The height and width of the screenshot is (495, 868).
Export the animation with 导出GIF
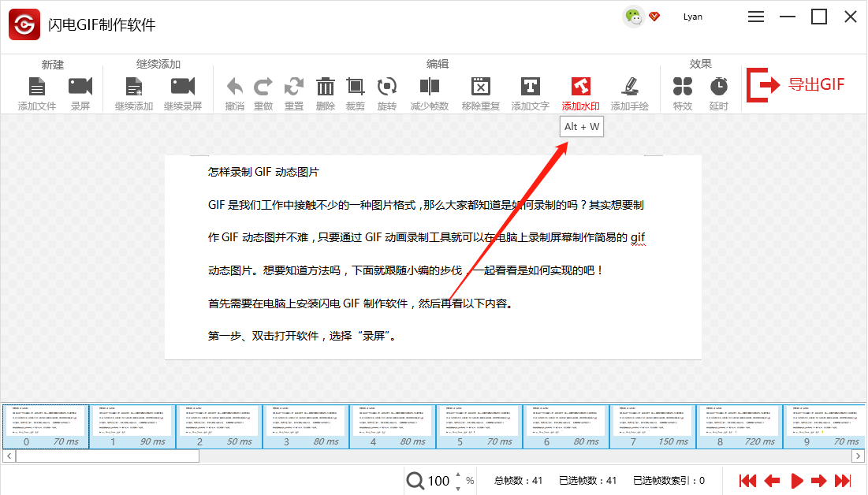795,84
